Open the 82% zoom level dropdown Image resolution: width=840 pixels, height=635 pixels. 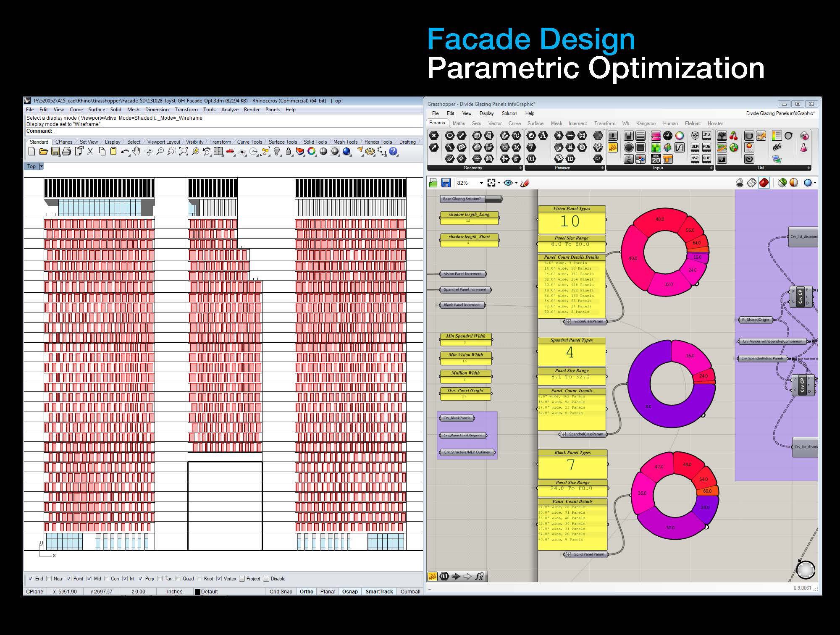pos(481,183)
